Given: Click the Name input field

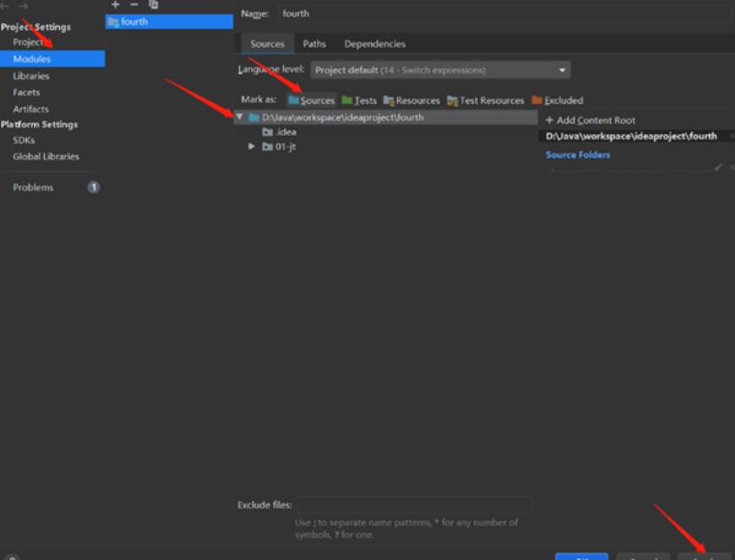Looking at the screenshot, I should tap(505, 14).
